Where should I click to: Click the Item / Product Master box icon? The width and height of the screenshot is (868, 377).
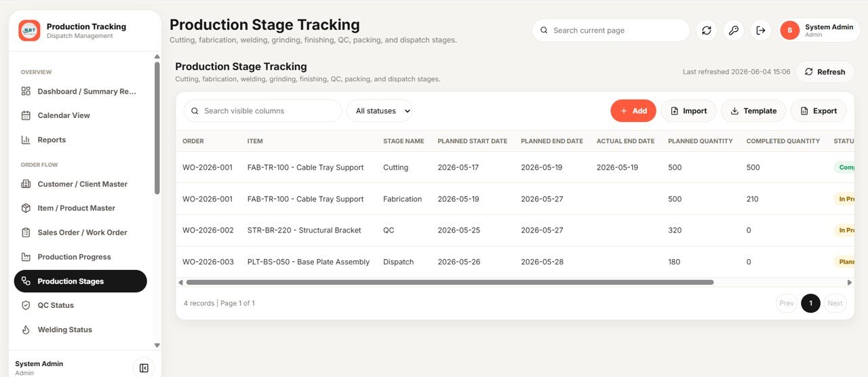pos(26,208)
